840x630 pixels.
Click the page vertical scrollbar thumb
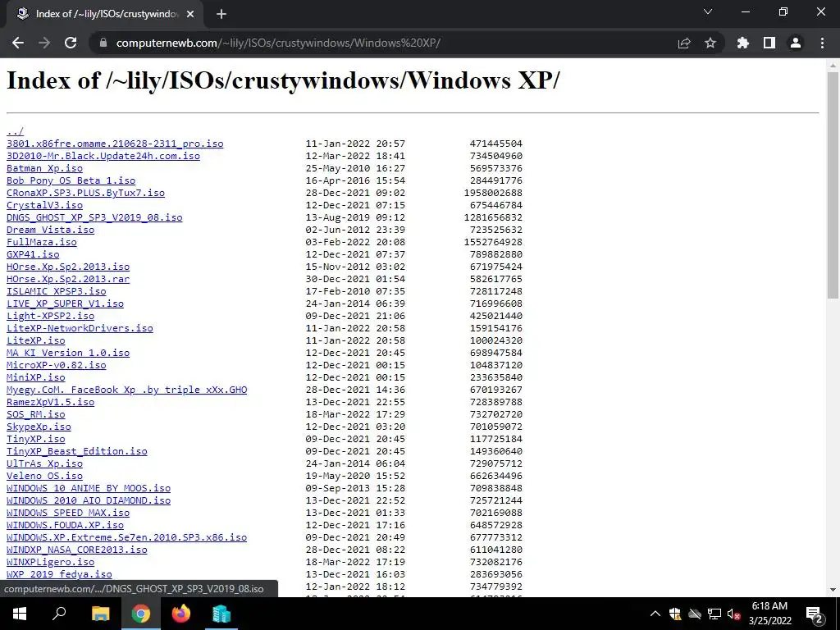(x=833, y=185)
